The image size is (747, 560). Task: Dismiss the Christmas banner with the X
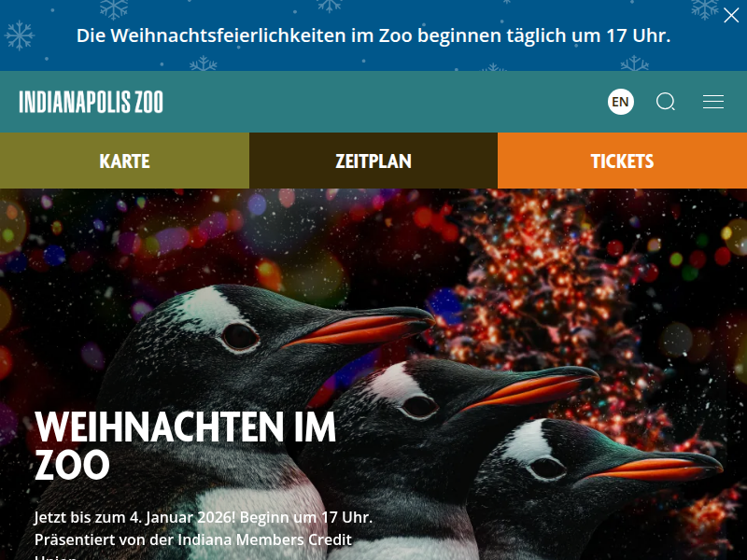click(731, 15)
